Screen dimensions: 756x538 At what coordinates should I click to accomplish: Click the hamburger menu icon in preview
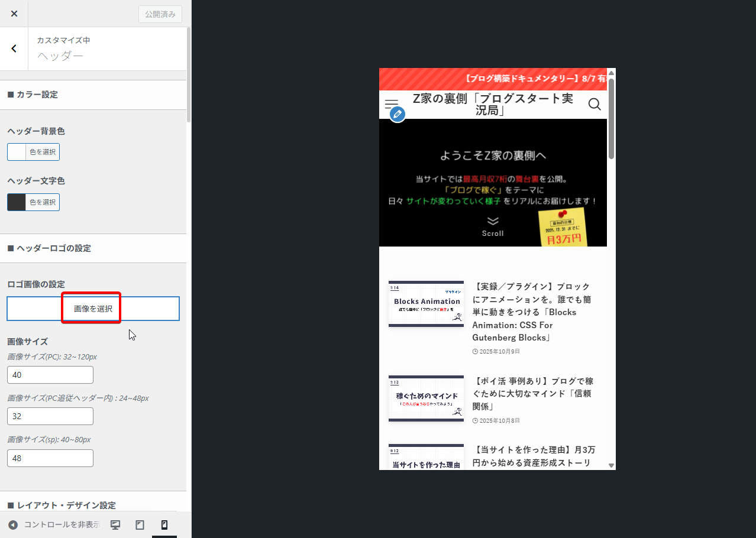(x=391, y=104)
